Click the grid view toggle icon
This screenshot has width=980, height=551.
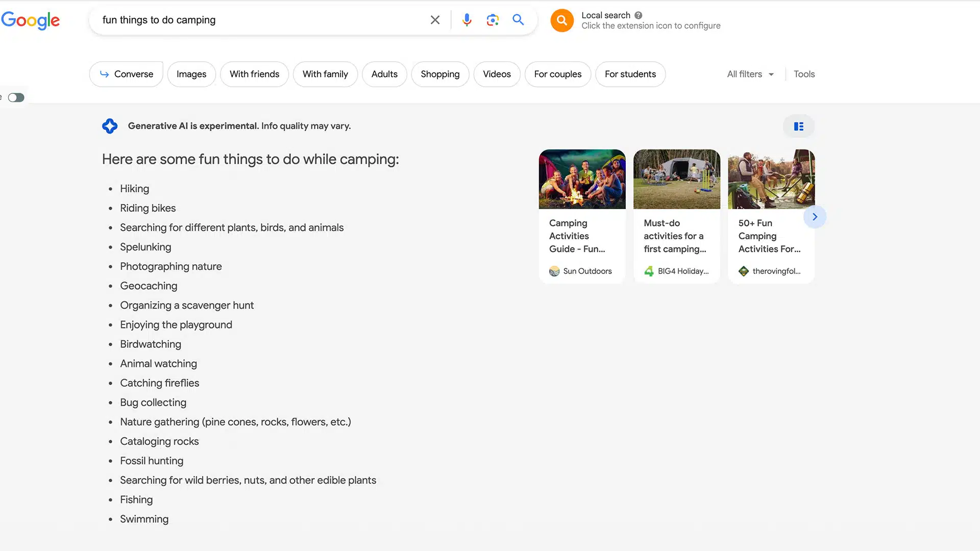click(799, 127)
